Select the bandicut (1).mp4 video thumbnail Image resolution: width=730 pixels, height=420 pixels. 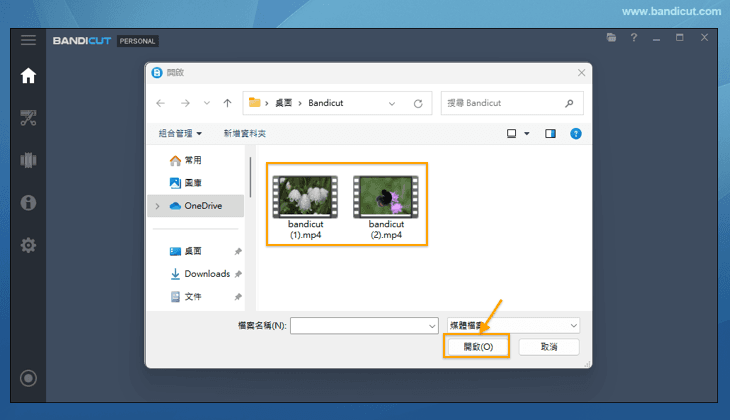click(x=305, y=197)
